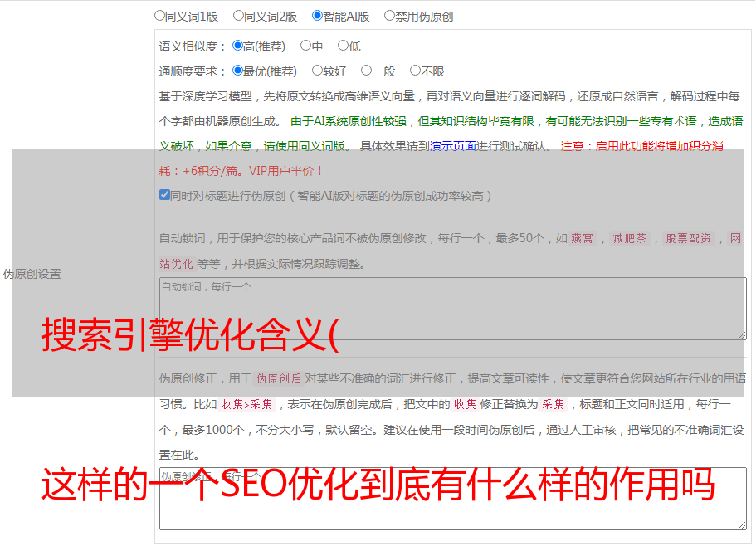The width and height of the screenshot is (756, 546).
Task: Click the 燕窝 example keyword
Action: (583, 238)
